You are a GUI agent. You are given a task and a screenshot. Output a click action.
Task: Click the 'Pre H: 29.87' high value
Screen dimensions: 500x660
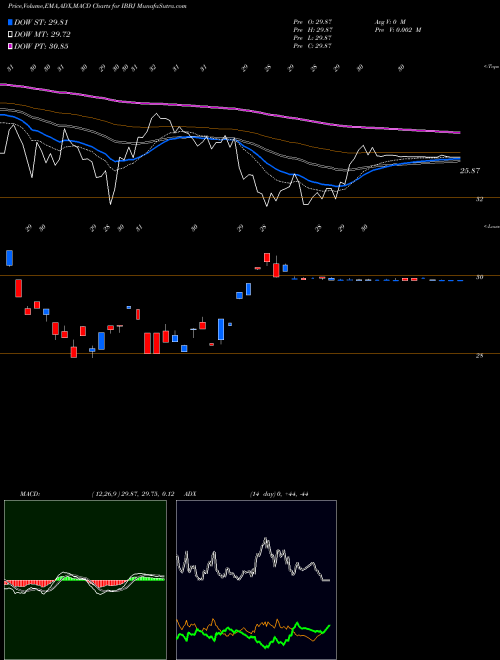click(313, 30)
